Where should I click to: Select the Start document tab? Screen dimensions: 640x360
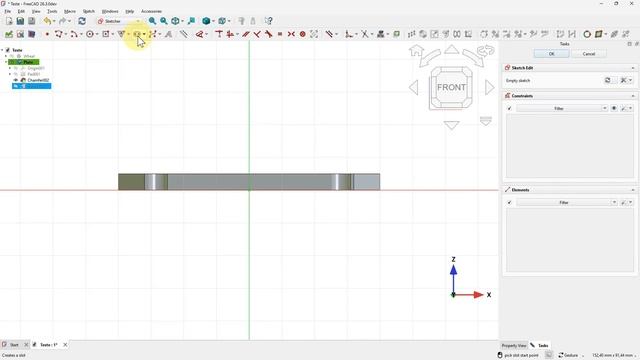[x=14, y=345]
